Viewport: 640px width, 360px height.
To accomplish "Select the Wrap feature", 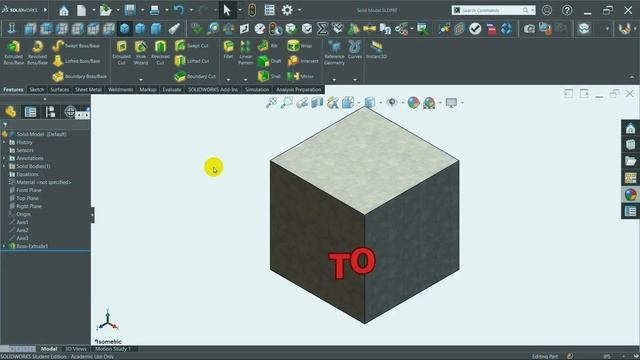I will tap(300, 46).
